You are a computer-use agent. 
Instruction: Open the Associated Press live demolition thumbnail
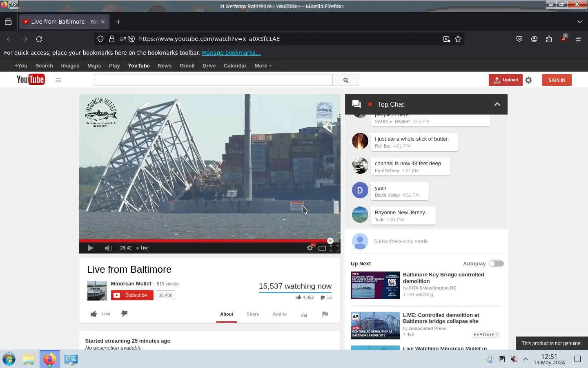pos(375,325)
